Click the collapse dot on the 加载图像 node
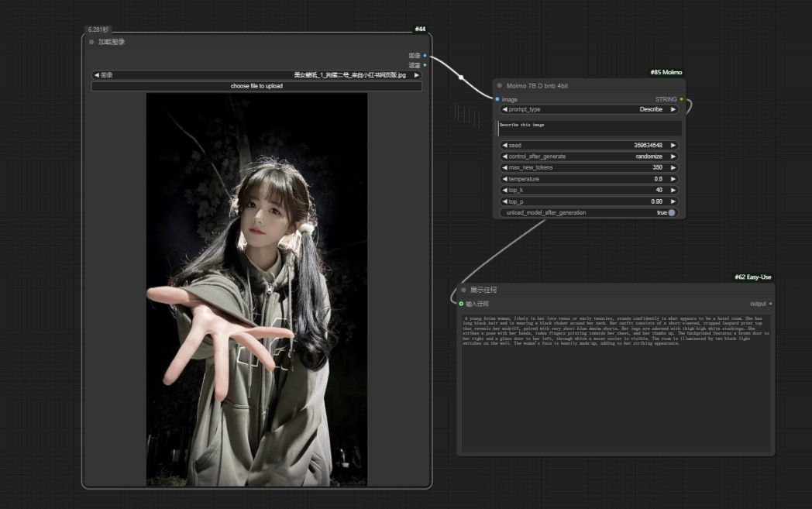The image size is (812, 509). tap(91, 42)
